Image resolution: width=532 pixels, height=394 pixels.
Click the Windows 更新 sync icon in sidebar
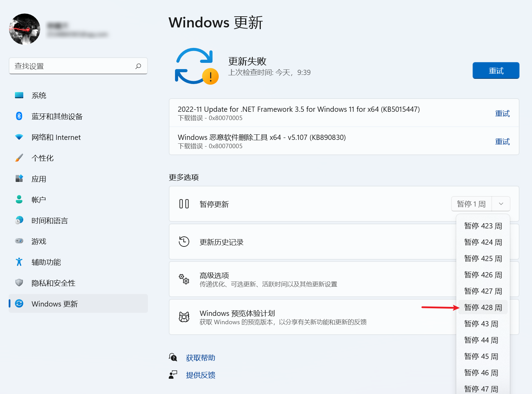point(19,304)
